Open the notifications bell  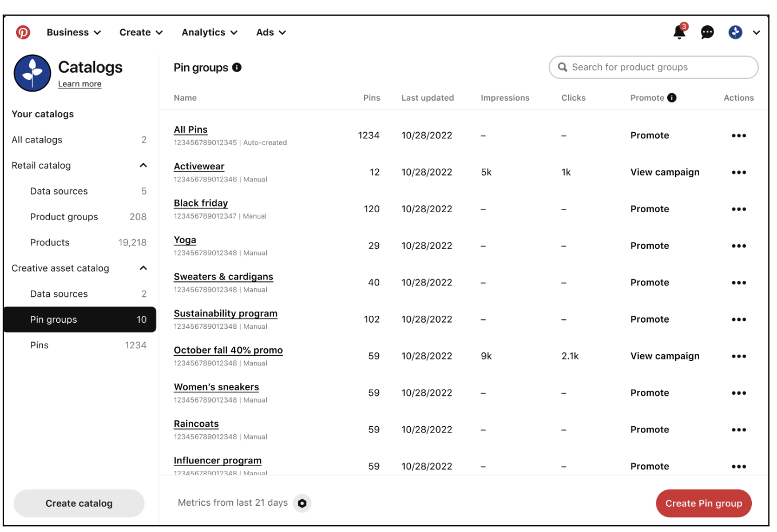[679, 32]
